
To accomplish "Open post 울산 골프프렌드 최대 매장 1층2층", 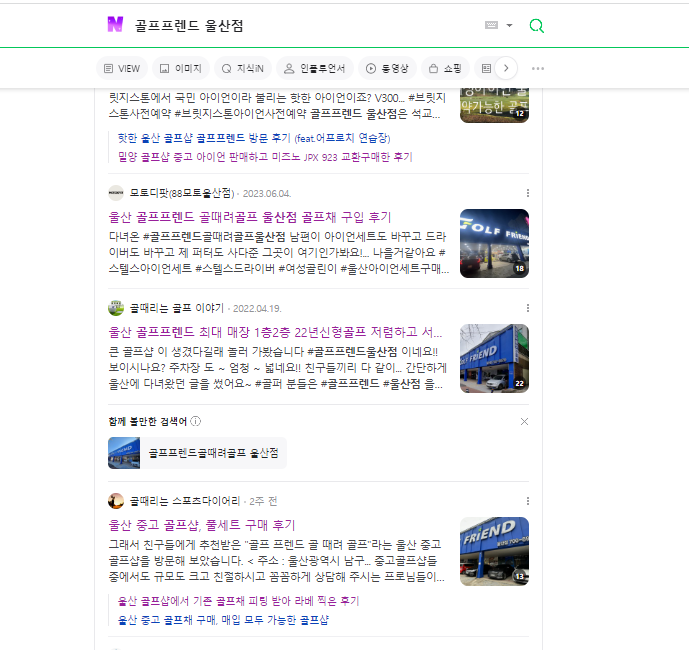I will (x=275, y=332).
